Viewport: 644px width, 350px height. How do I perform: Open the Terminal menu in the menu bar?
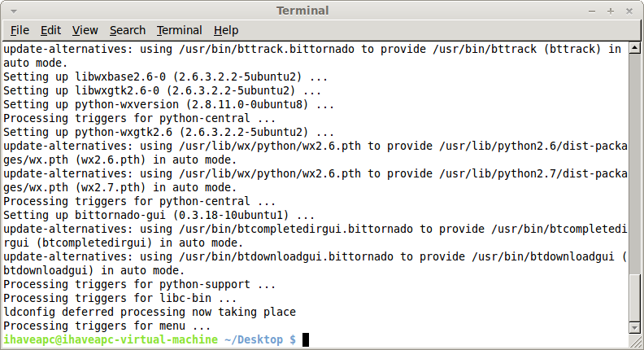(179, 30)
